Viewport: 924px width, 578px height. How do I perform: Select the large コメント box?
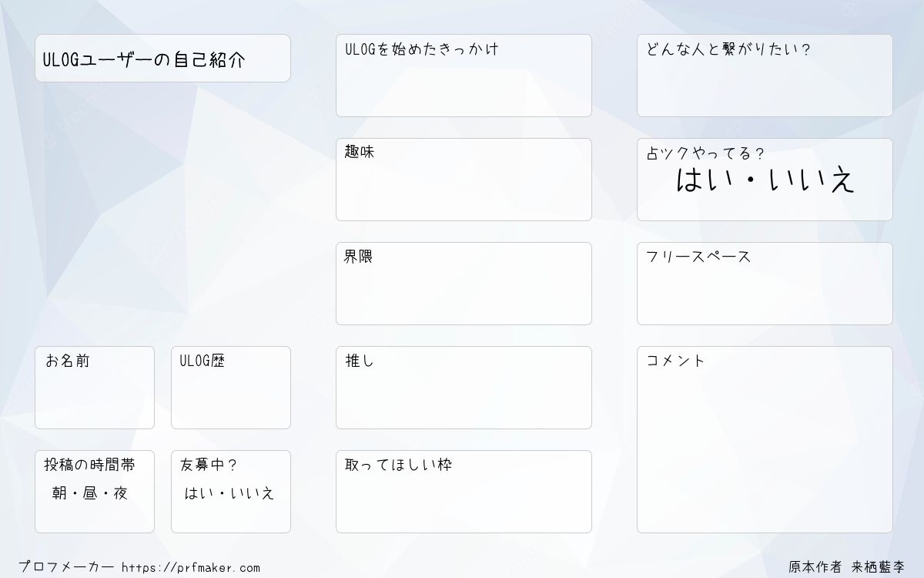tap(765, 439)
